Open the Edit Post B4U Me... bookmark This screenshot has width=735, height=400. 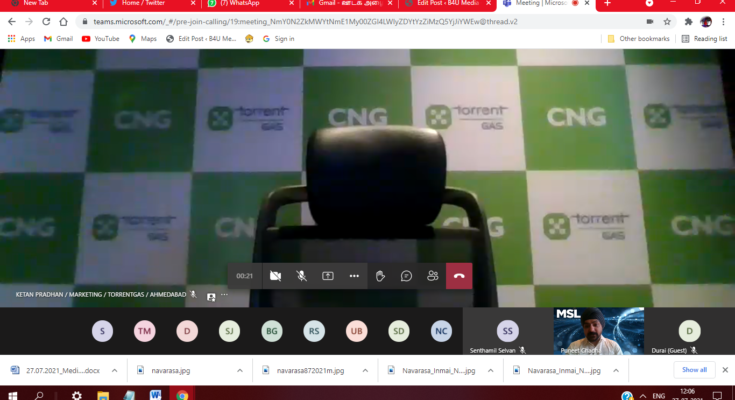tap(201, 38)
